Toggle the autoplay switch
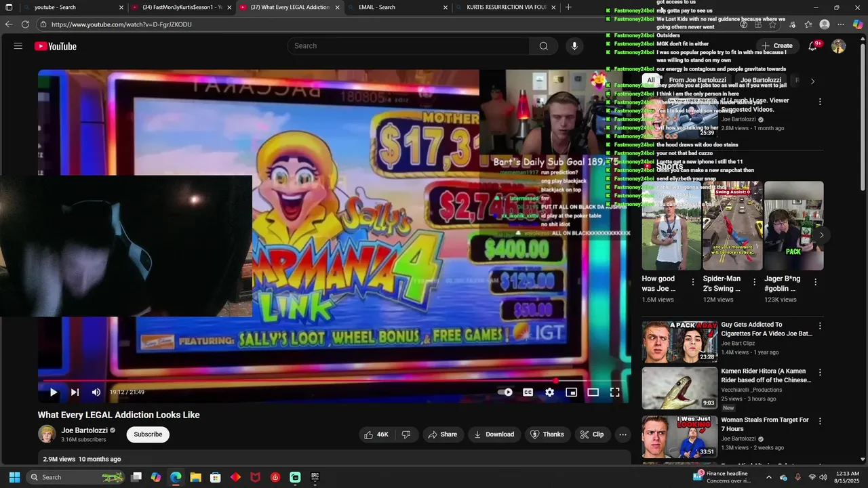 [x=505, y=392]
